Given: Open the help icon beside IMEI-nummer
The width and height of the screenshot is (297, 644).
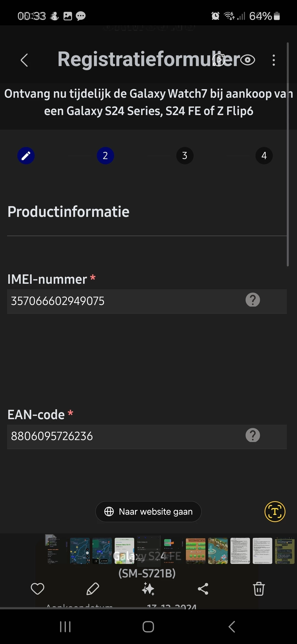Looking at the screenshot, I should click(253, 300).
